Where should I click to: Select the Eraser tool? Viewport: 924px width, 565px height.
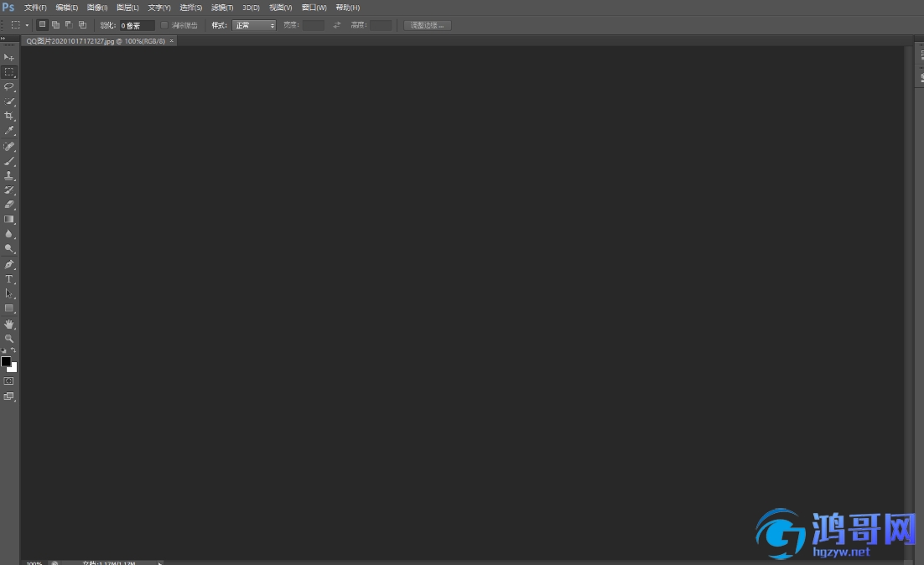click(x=9, y=205)
